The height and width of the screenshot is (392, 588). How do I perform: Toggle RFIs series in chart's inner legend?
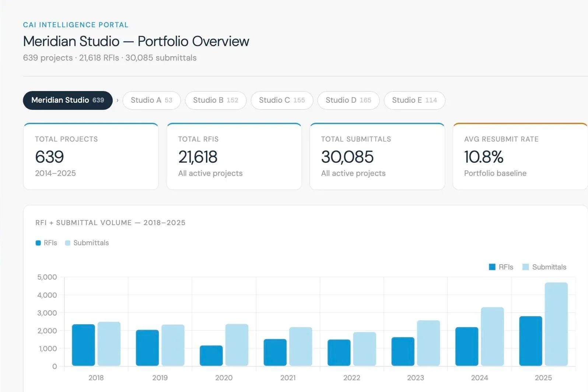501,267
